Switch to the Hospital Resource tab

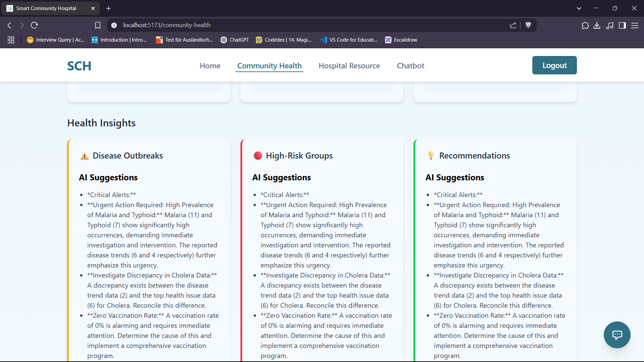[349, 66]
